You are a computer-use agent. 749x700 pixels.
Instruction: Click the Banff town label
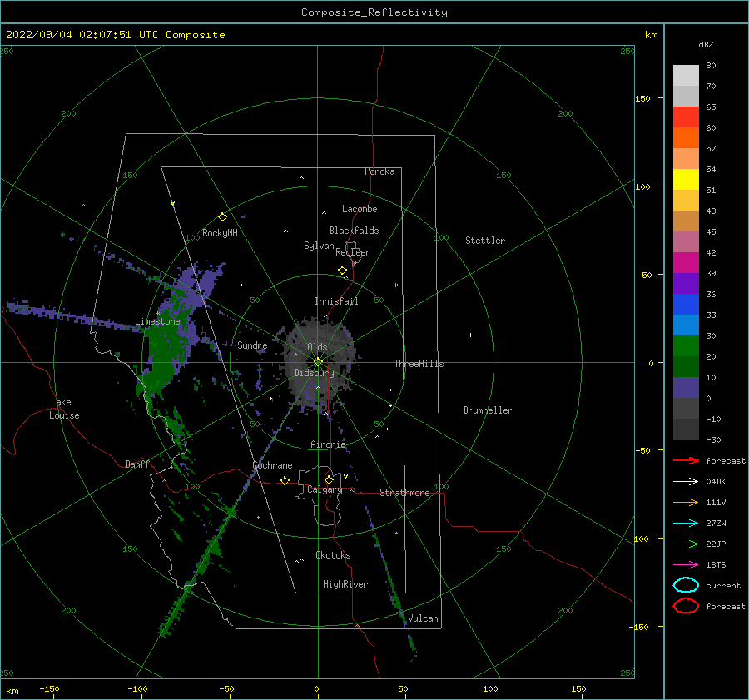(x=137, y=464)
